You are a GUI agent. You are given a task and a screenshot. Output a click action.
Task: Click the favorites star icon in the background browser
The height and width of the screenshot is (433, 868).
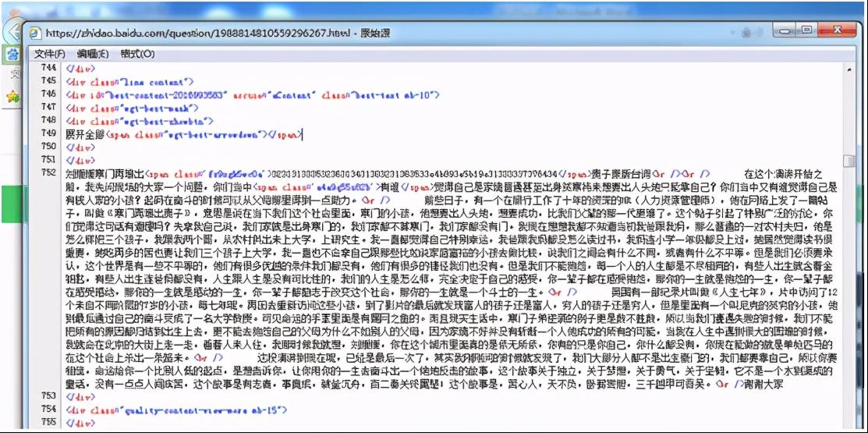tap(12, 97)
